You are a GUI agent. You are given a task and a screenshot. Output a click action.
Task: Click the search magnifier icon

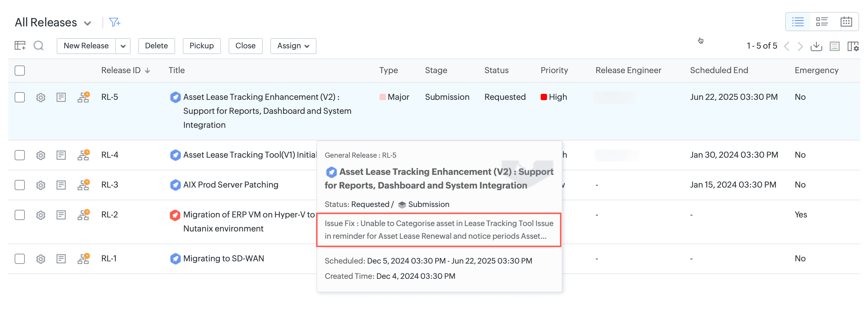pyautogui.click(x=39, y=46)
